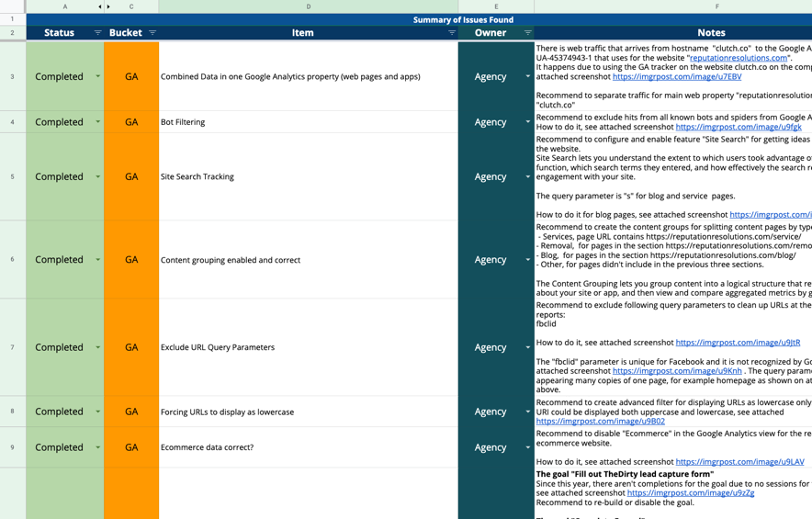Open the Bucket column filter icon
The height and width of the screenshot is (519, 812).
152,33
